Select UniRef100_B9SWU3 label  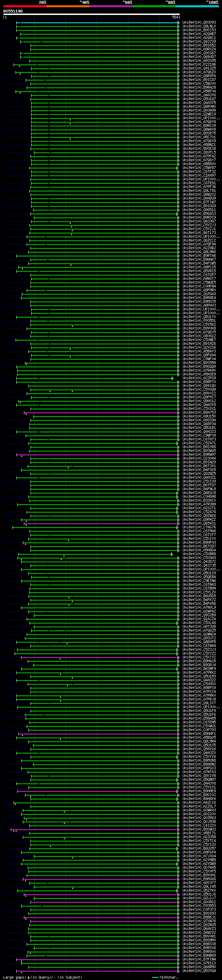[x=199, y=829]
